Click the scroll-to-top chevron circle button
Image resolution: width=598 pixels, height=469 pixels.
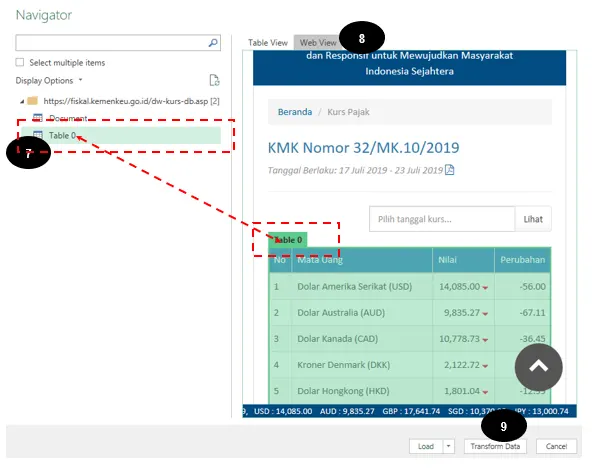pyautogui.click(x=539, y=367)
